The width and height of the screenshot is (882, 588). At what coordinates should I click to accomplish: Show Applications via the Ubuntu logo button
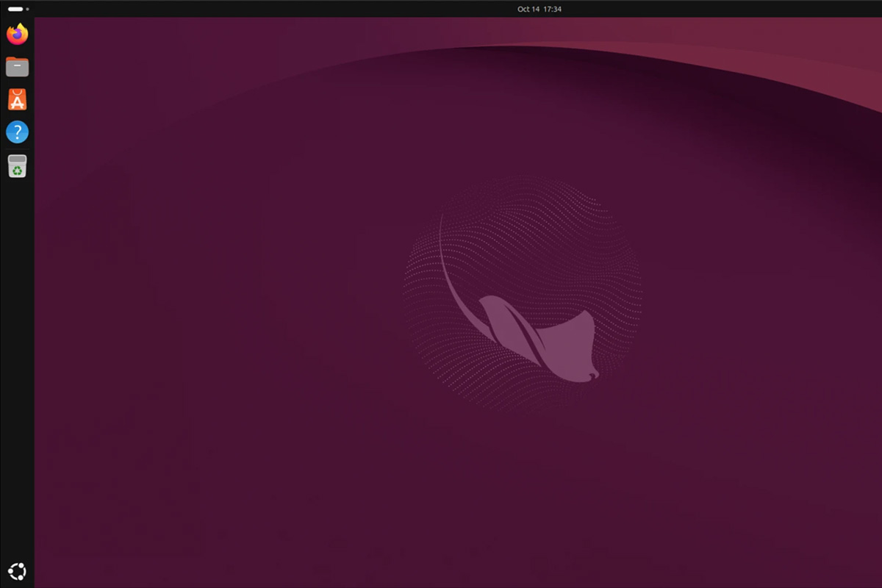[17, 570]
